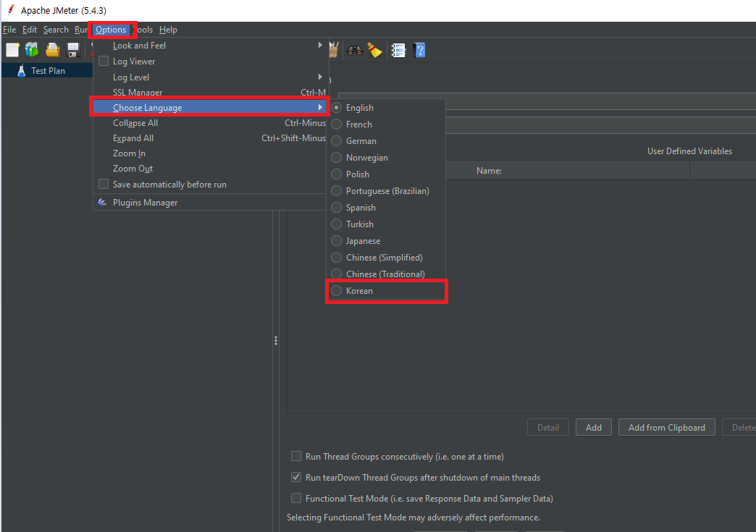Expand the Log Level submenu
This screenshot has width=756, height=532.
tap(210, 77)
